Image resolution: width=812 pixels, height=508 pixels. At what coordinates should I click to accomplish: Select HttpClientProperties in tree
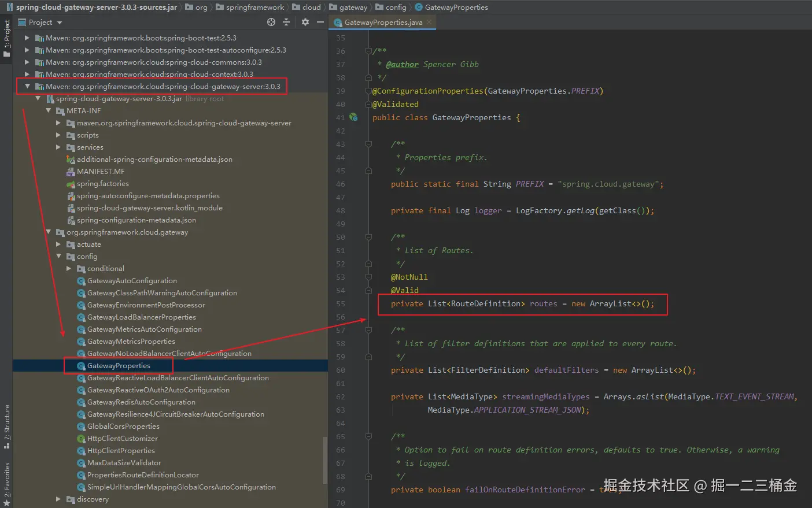coord(121,451)
